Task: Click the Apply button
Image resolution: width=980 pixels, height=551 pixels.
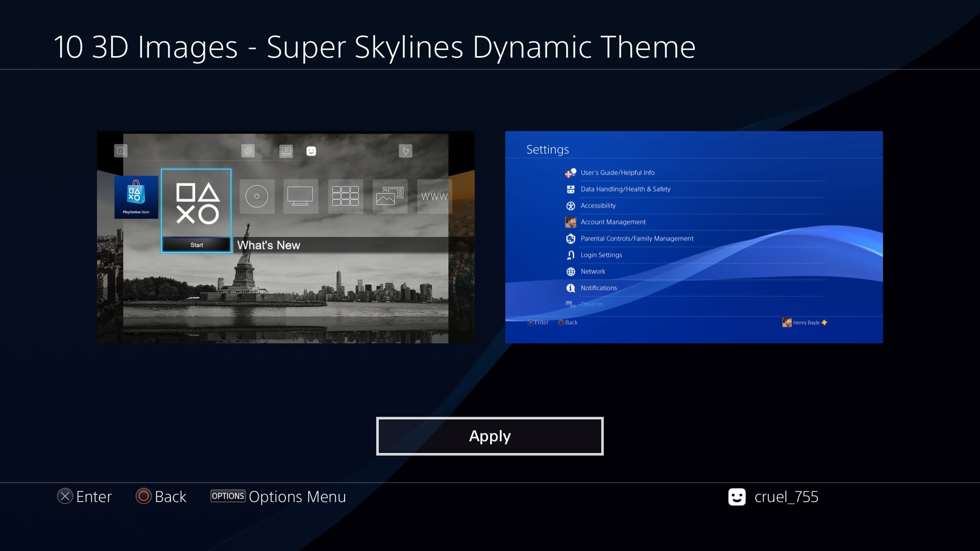Action: 489,436
